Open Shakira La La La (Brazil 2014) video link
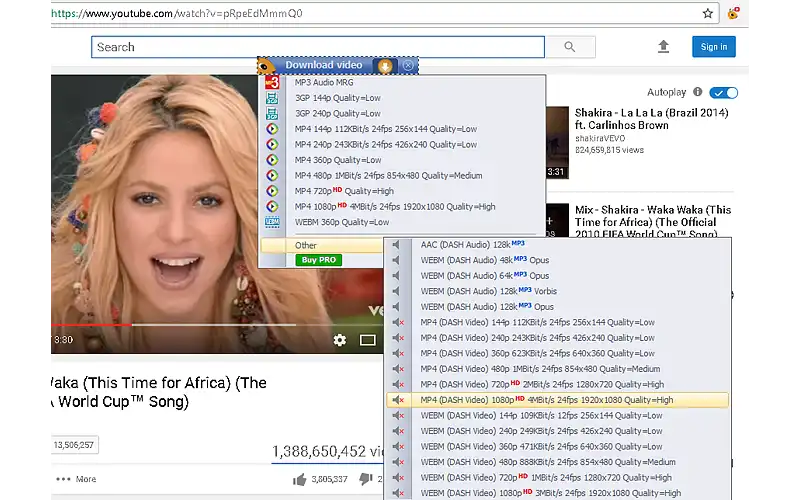Viewport: 800px width, 500px height. pyautogui.click(x=652, y=119)
